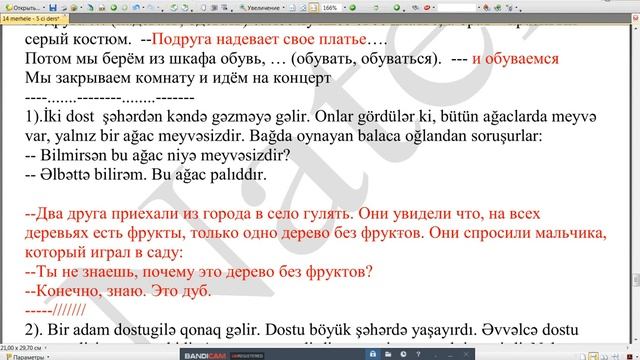Click the green plus round button

(396, 8)
